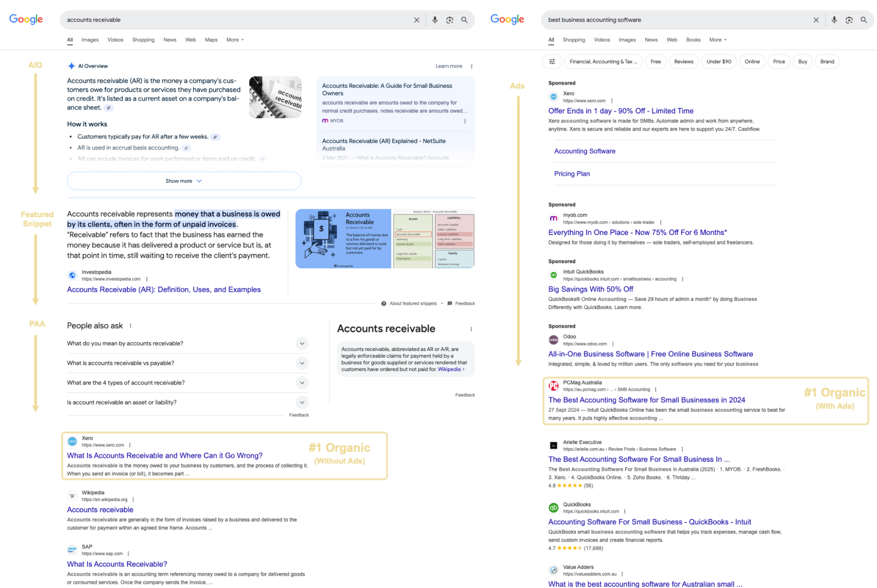The image size is (877, 588).
Task: Click the PCMag Australia favicon
Action: pyautogui.click(x=553, y=386)
